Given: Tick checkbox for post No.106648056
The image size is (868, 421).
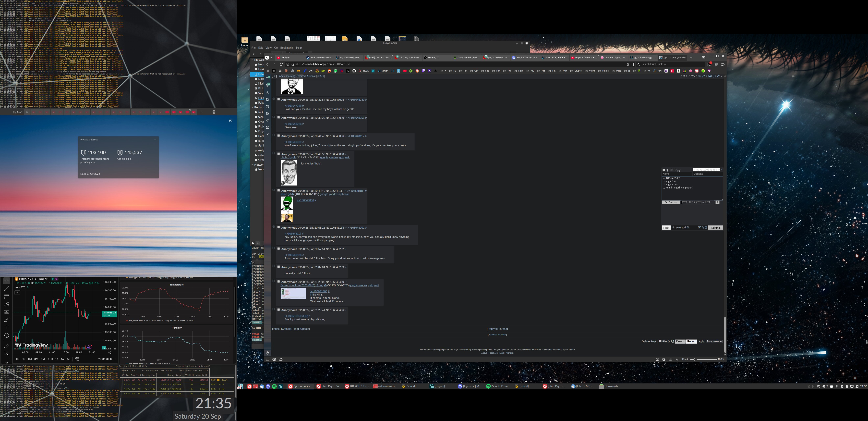Looking at the screenshot, I should click(278, 136).
